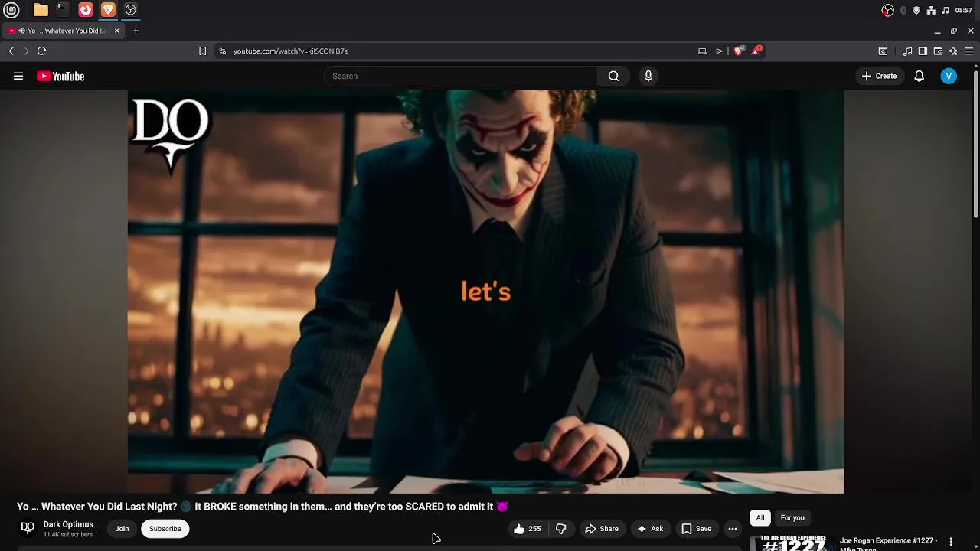Click the screen cast icon in address bar
Image resolution: width=980 pixels, height=551 pixels.
pyautogui.click(x=702, y=51)
